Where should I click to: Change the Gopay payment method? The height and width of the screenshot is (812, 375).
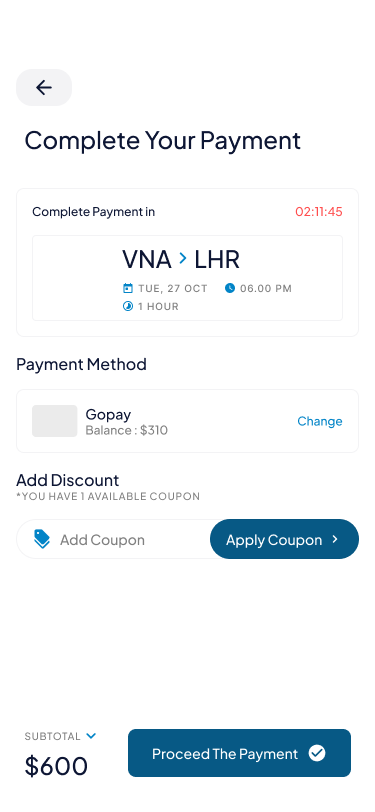[320, 421]
